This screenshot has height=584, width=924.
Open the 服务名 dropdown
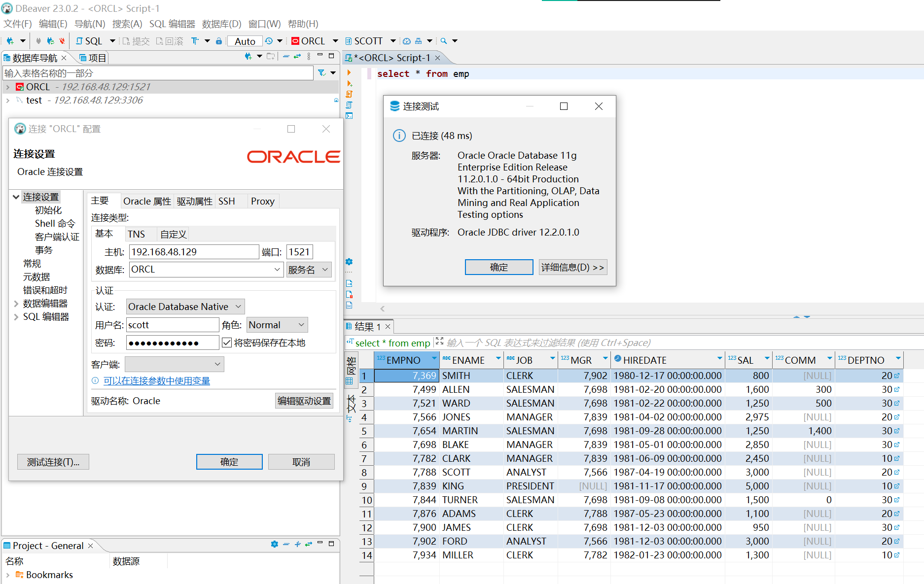pos(309,270)
